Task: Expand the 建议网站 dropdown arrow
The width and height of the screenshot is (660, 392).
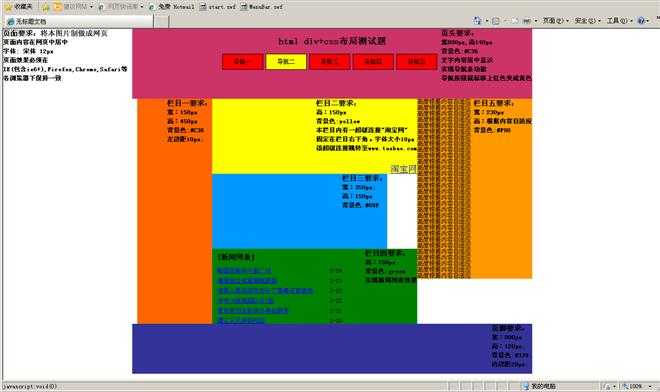Action: point(91,7)
